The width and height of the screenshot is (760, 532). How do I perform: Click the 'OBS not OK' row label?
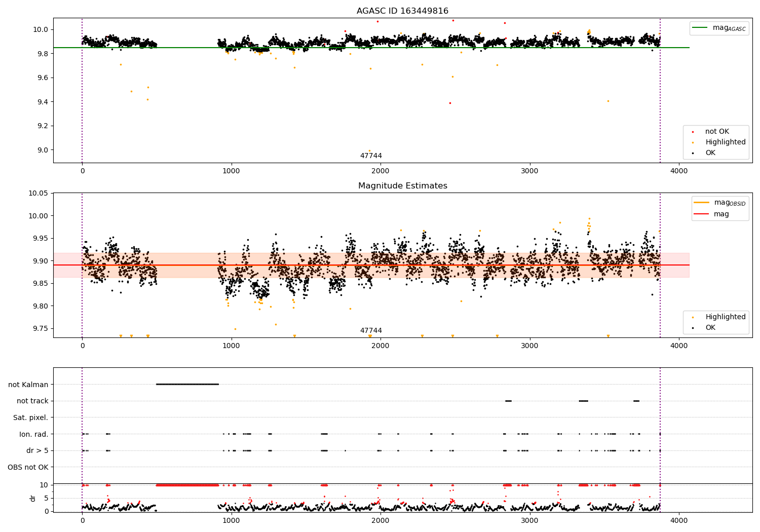tap(28, 467)
